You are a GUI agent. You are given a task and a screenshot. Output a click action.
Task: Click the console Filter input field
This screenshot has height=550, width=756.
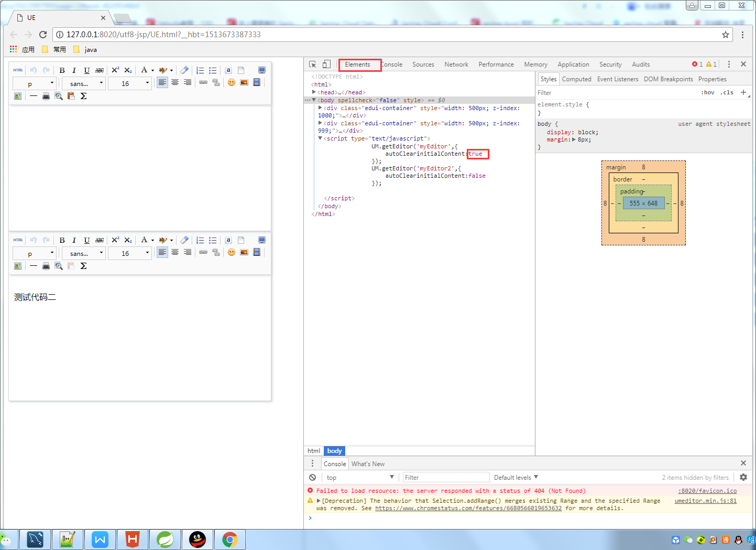click(446, 478)
